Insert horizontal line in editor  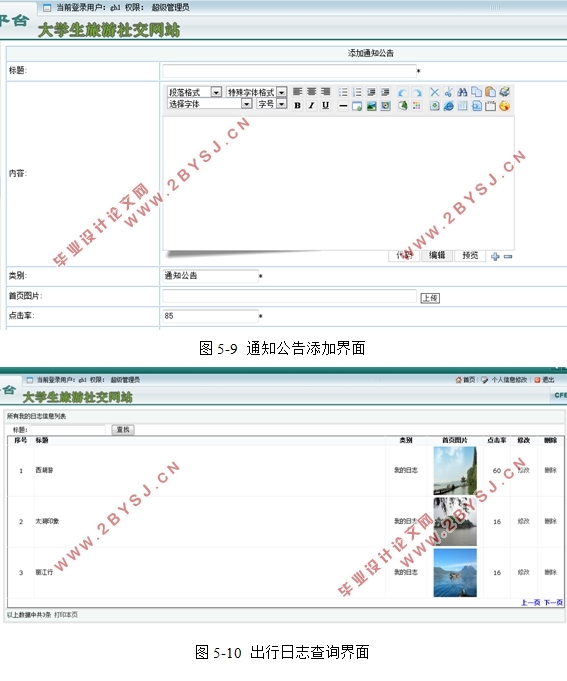pos(343,106)
